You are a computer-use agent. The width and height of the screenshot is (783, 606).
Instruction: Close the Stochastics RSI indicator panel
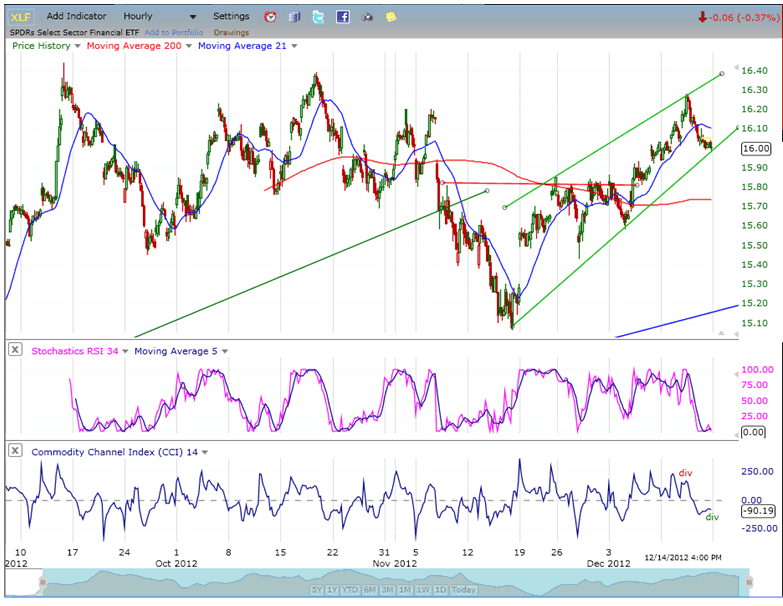pyautogui.click(x=15, y=350)
